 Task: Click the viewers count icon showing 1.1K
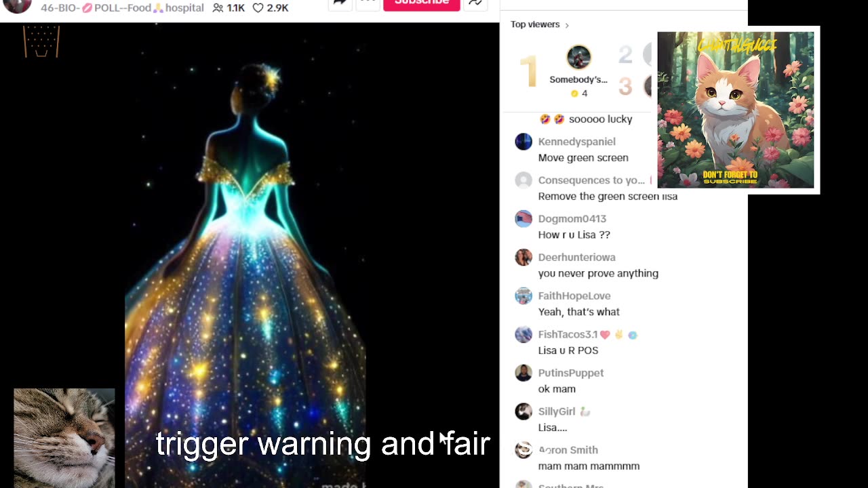coord(218,8)
